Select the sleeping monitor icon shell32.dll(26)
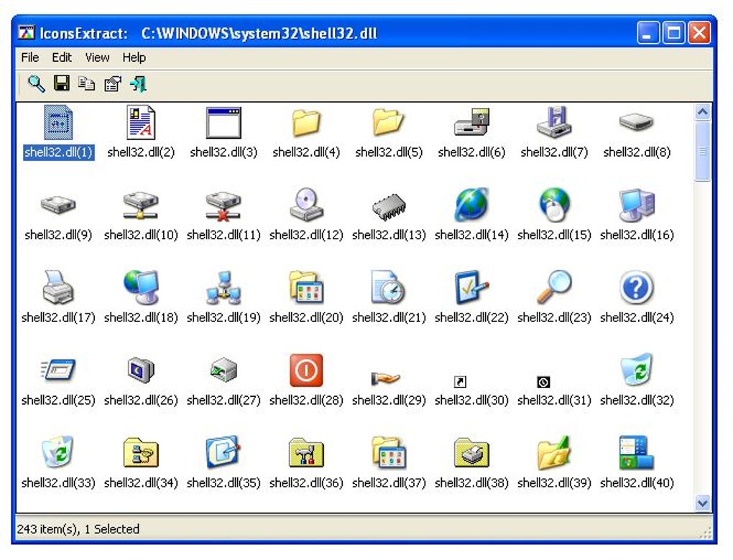Viewport: 733px width, 560px height. click(141, 369)
